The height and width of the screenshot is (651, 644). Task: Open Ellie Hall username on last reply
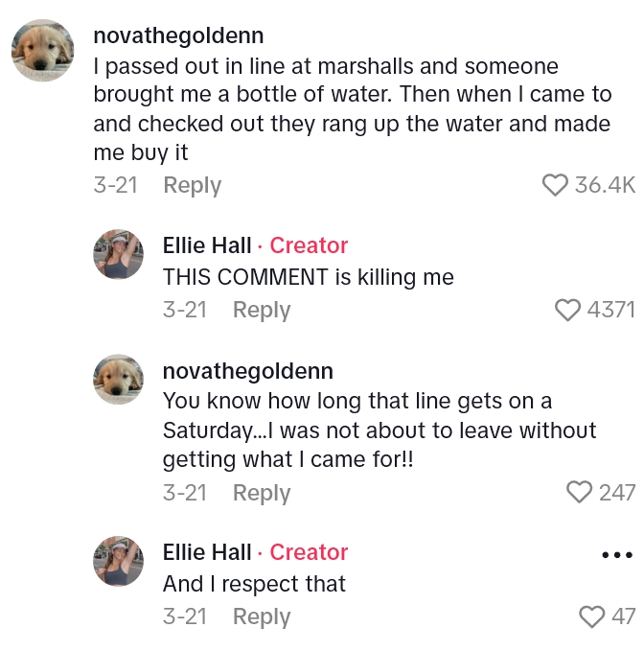(x=207, y=552)
